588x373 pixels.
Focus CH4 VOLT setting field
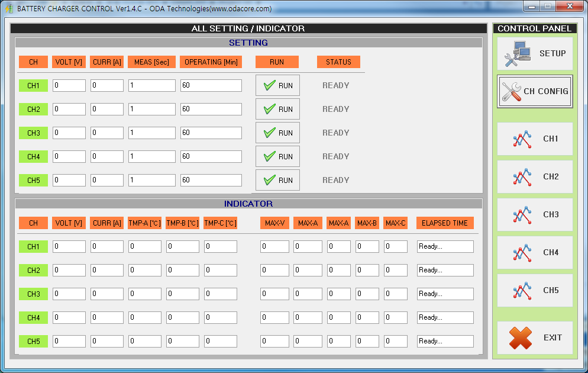[69, 156]
